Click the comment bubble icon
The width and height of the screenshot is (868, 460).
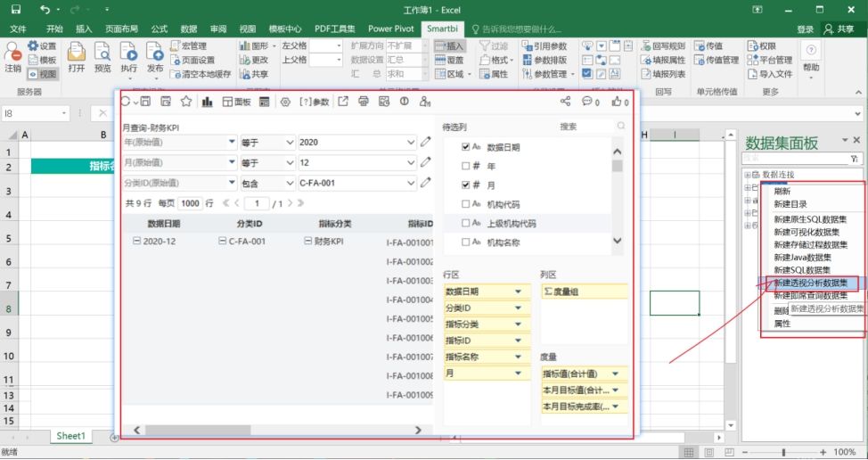coord(586,102)
